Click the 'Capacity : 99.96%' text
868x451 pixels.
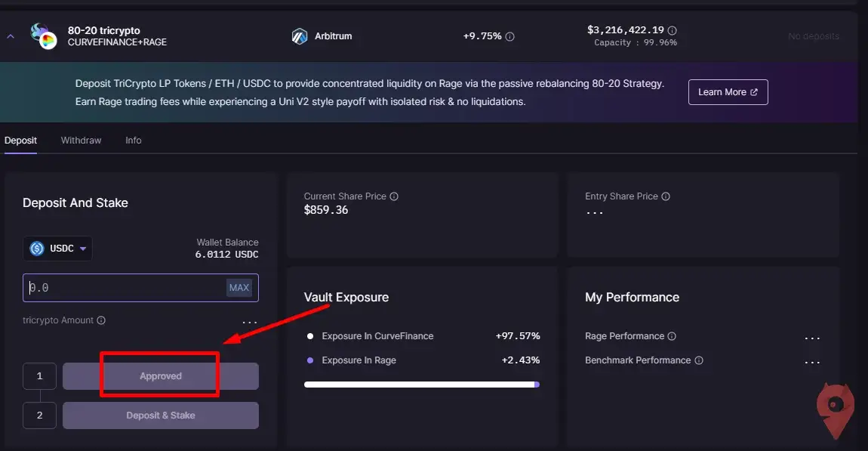[636, 42]
